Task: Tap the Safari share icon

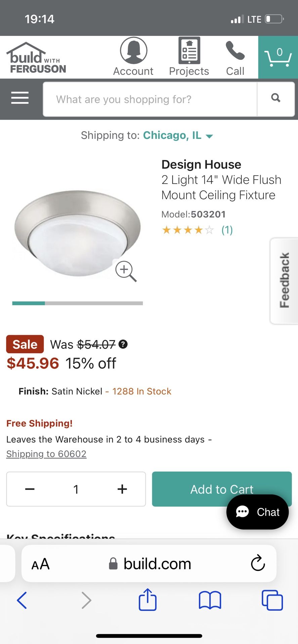Action: pyautogui.click(x=147, y=600)
